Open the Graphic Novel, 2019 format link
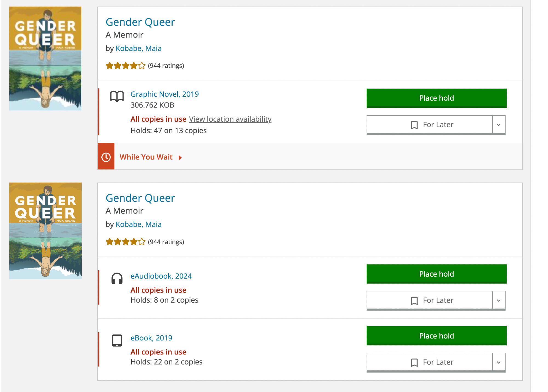The width and height of the screenshot is (548, 392). (164, 94)
